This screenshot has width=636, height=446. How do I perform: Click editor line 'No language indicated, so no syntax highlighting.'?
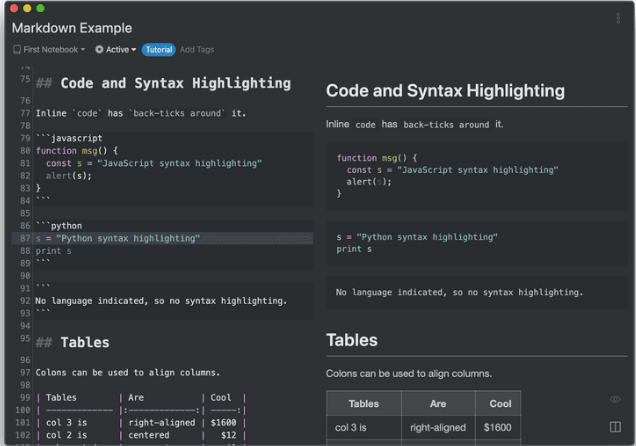(x=161, y=301)
